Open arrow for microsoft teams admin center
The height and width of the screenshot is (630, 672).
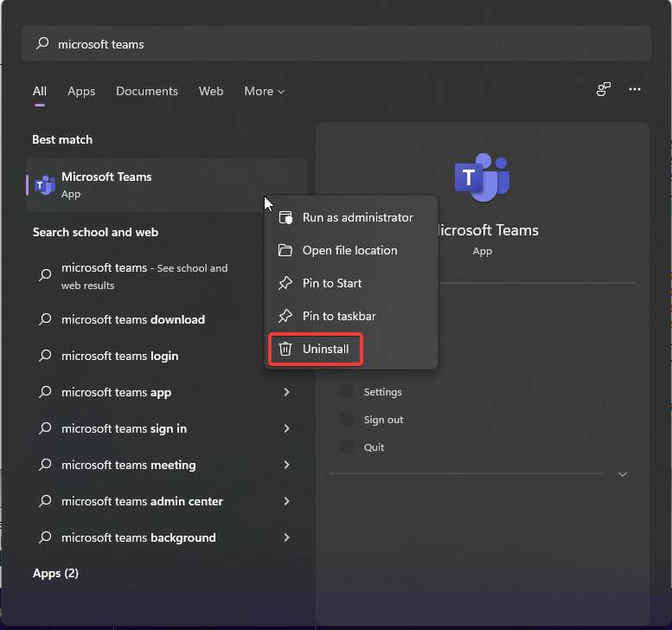pos(286,501)
